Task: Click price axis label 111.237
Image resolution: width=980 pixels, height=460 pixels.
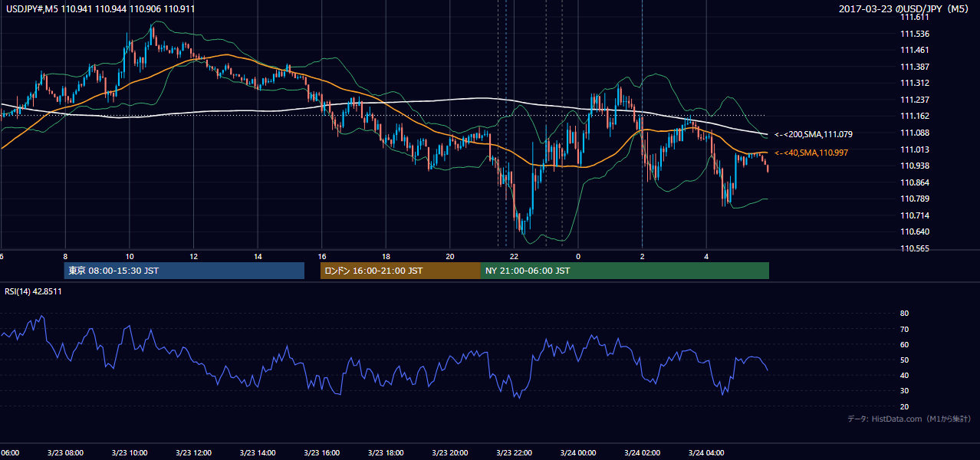Action: [x=915, y=100]
